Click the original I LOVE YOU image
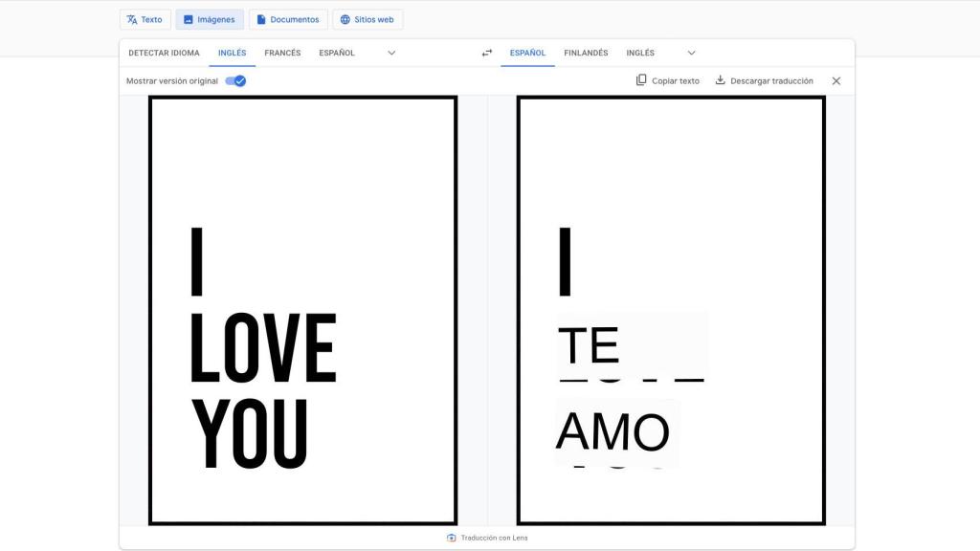The height and width of the screenshot is (551, 980). tap(303, 311)
